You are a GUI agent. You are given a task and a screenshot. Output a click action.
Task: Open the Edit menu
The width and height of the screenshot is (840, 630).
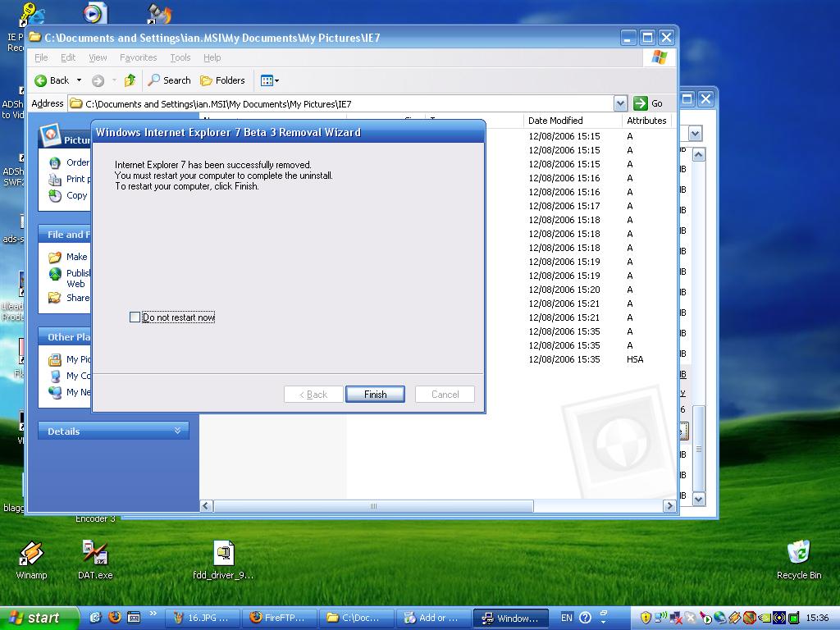68,57
